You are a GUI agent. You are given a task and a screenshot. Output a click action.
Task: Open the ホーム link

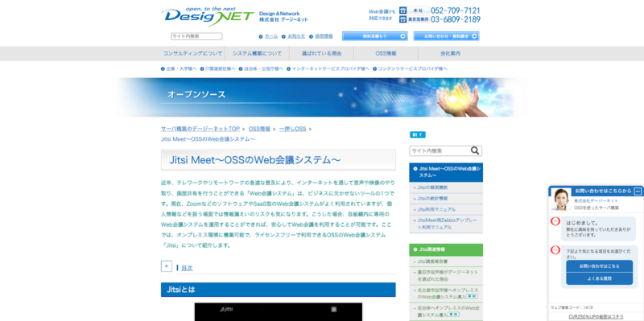click(271, 36)
